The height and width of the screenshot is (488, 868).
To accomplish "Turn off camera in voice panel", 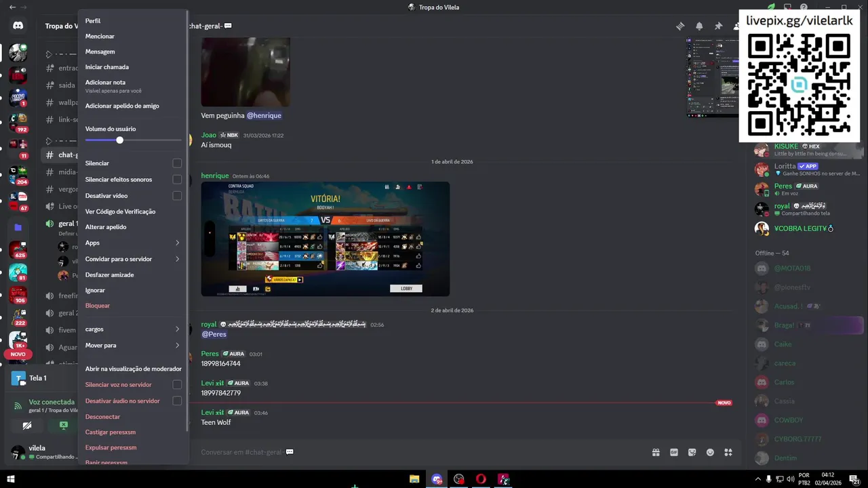I will (x=27, y=426).
